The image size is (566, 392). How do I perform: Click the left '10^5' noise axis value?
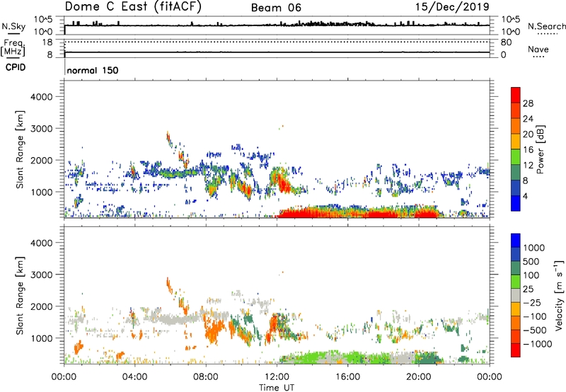pyautogui.click(x=44, y=20)
